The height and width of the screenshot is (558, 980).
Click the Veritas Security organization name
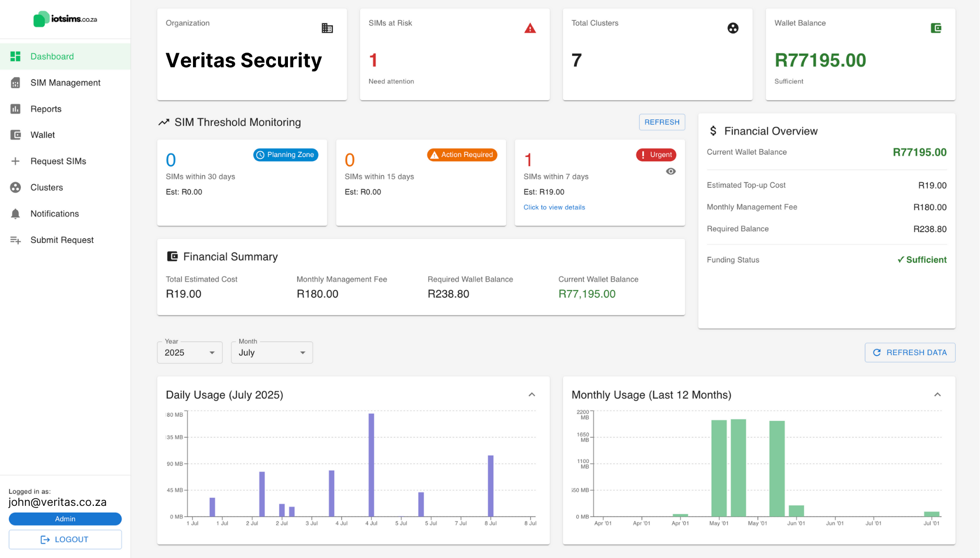pyautogui.click(x=244, y=60)
